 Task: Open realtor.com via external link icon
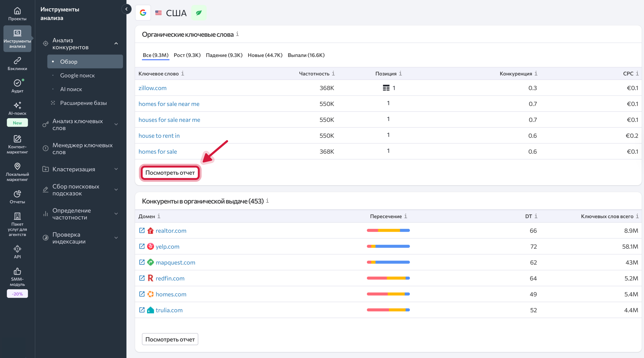tap(142, 230)
